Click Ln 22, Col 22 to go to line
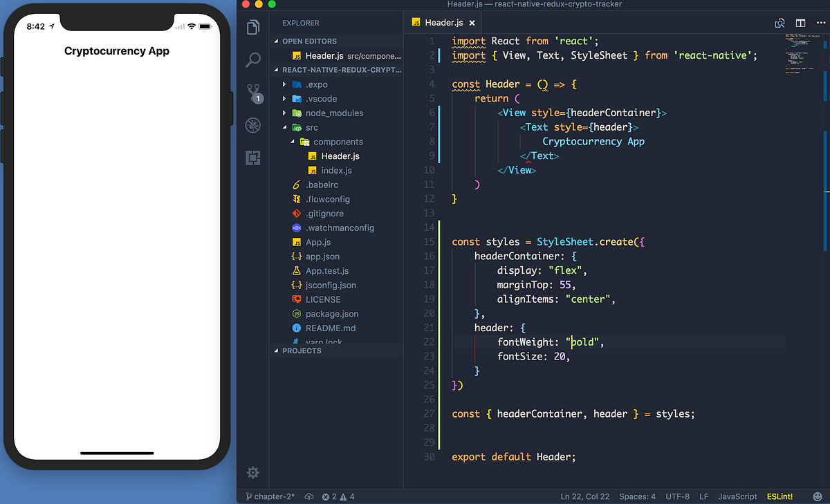The image size is (830, 504). pos(584,496)
